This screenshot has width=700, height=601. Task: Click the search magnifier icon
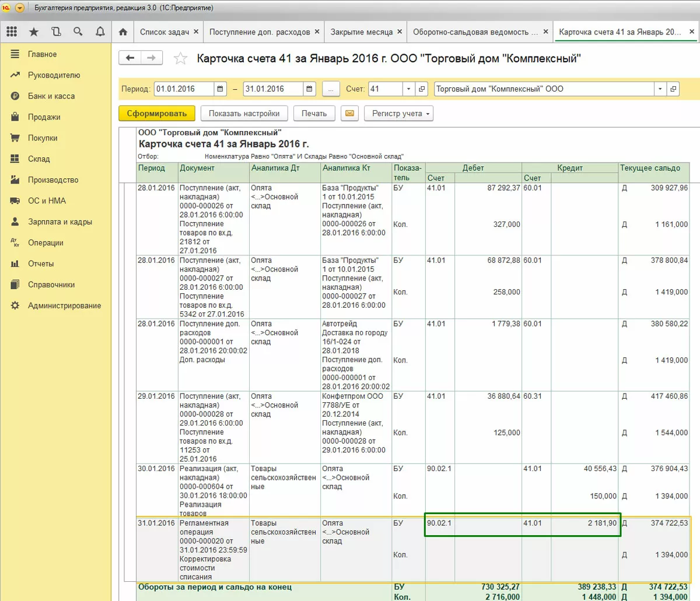(78, 32)
